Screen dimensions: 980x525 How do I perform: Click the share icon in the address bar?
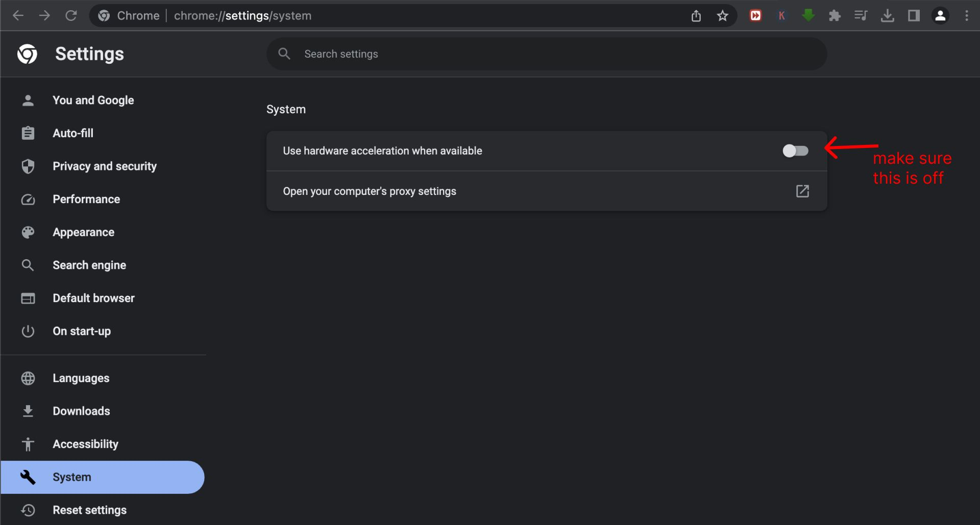pyautogui.click(x=696, y=15)
